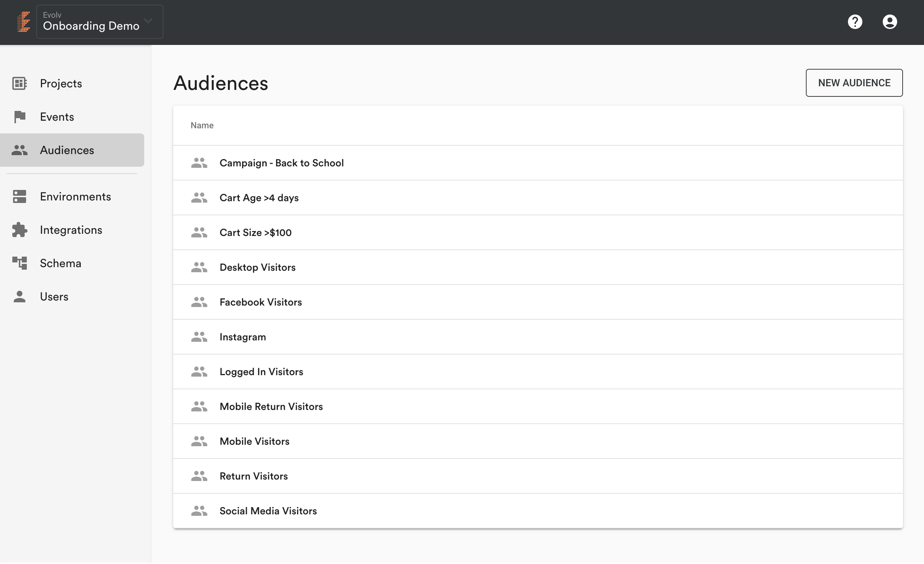
Task: Open Instagram audience
Action: tap(243, 337)
